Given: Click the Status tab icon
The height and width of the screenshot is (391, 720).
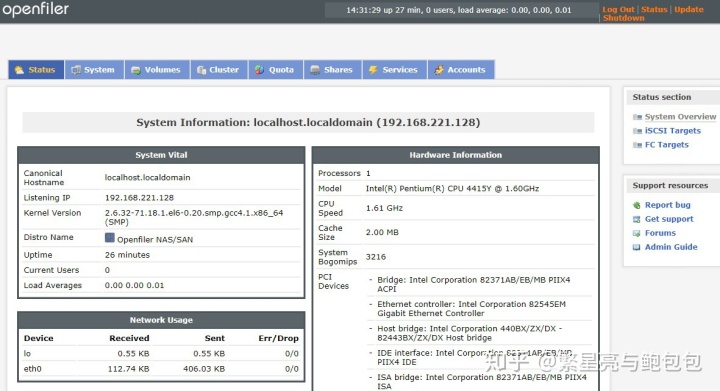Looking at the screenshot, I should pos(19,70).
